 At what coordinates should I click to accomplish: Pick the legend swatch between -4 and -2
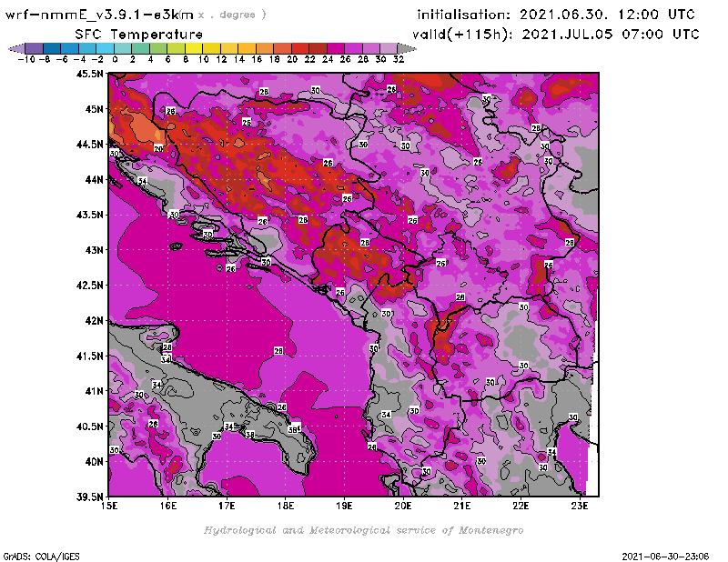tap(87, 48)
